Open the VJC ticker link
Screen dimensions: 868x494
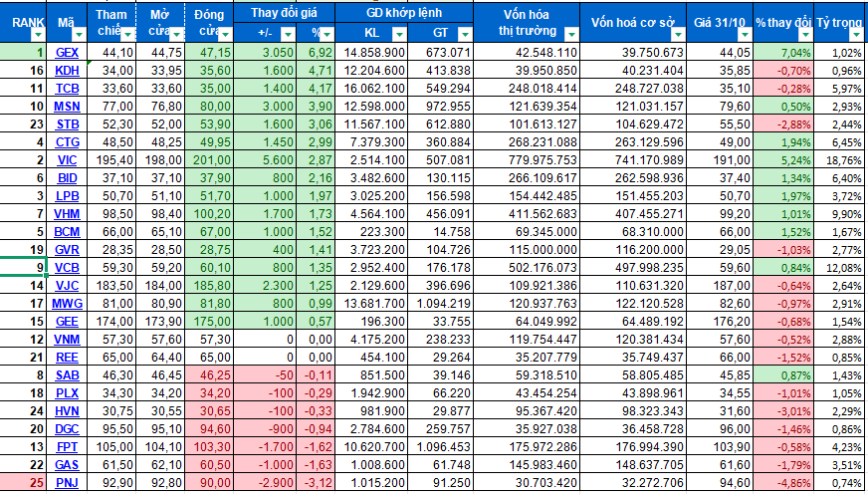[68, 286]
